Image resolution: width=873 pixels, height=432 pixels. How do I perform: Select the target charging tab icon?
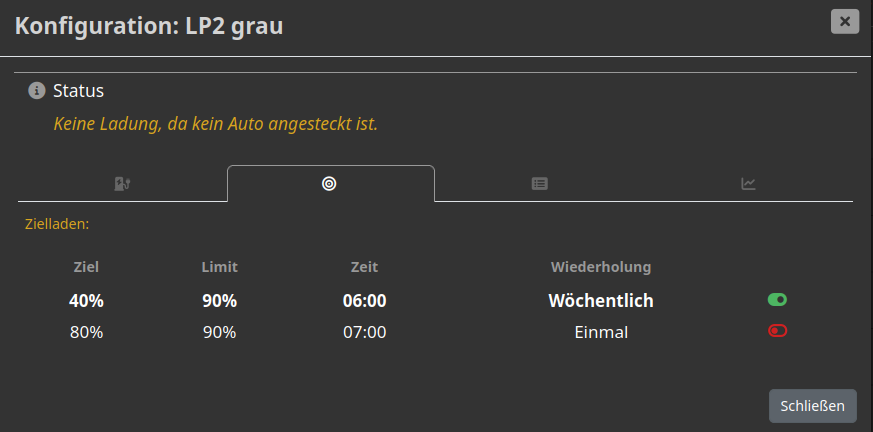pos(329,183)
